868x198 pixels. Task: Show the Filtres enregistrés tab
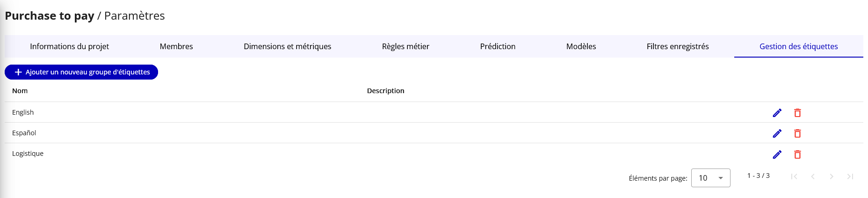(x=678, y=46)
